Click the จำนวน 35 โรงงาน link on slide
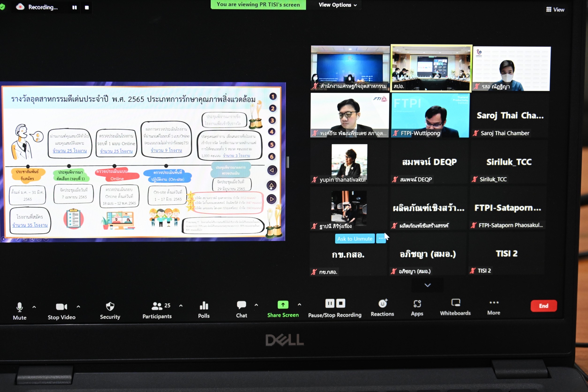 [x=30, y=225]
